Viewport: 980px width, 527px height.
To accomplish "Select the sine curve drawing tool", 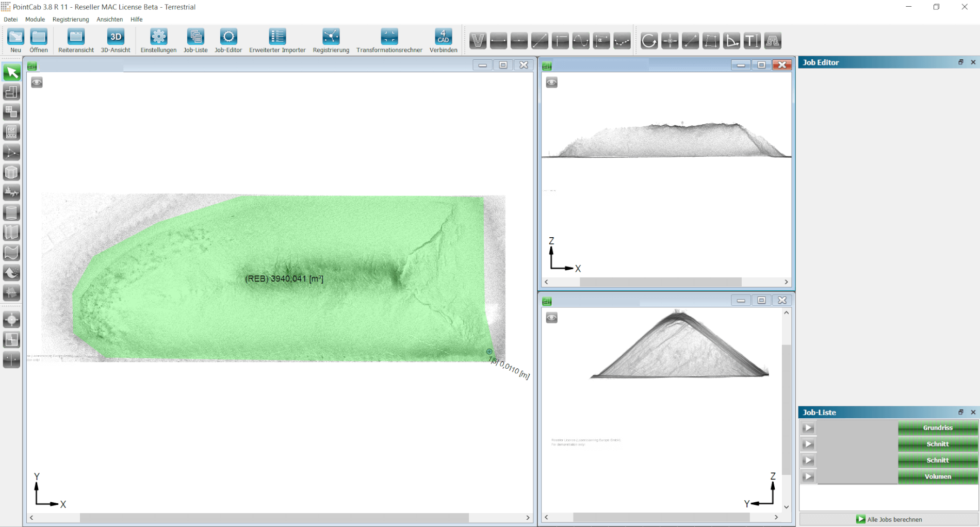I will 581,41.
